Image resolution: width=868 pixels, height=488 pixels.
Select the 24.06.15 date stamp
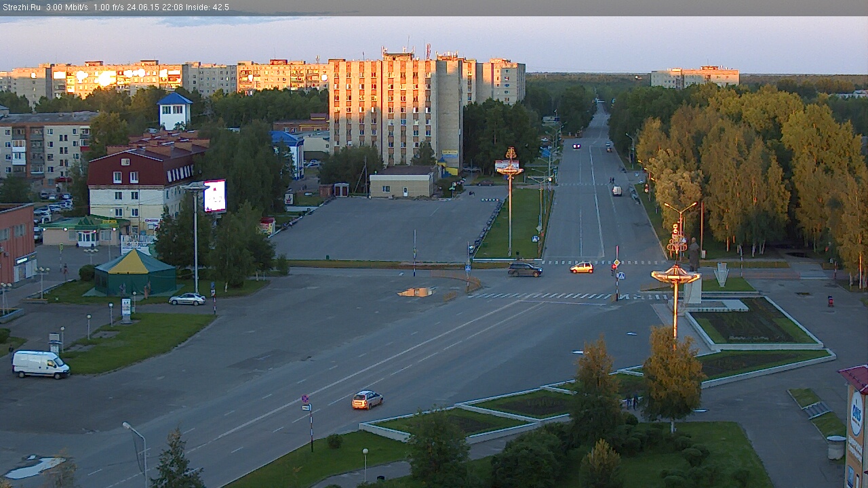(x=143, y=7)
